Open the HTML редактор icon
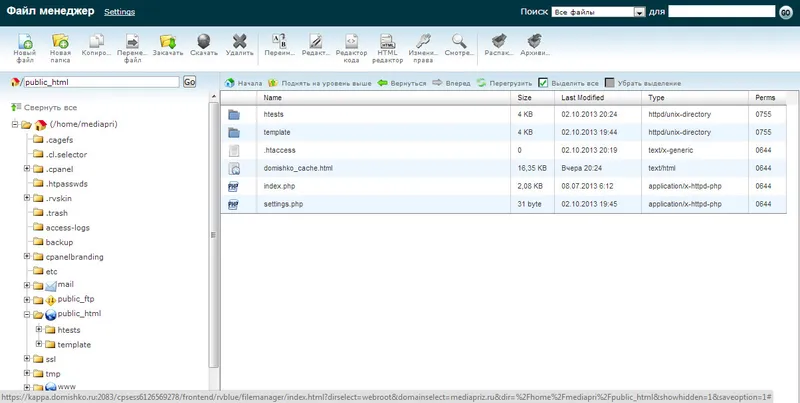 [x=387, y=41]
